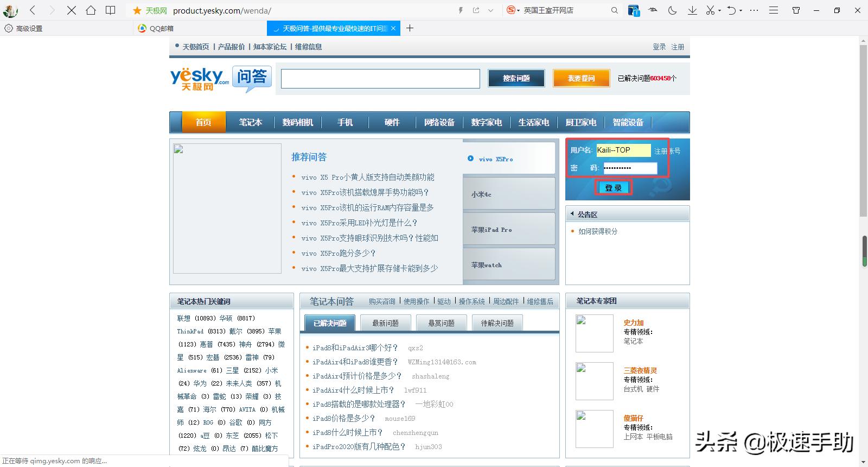Viewport: 868px width, 467px height.
Task: Select the 小米4c featured item
Action: (x=509, y=194)
